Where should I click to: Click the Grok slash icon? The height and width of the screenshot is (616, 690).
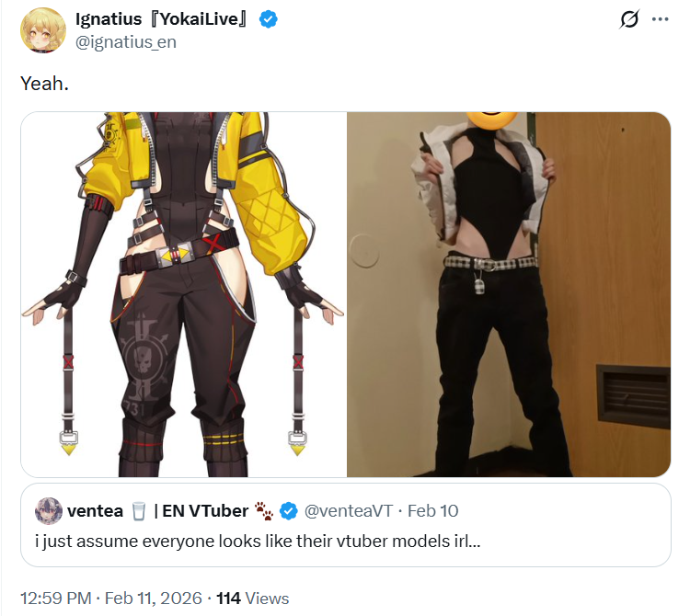[x=629, y=20]
